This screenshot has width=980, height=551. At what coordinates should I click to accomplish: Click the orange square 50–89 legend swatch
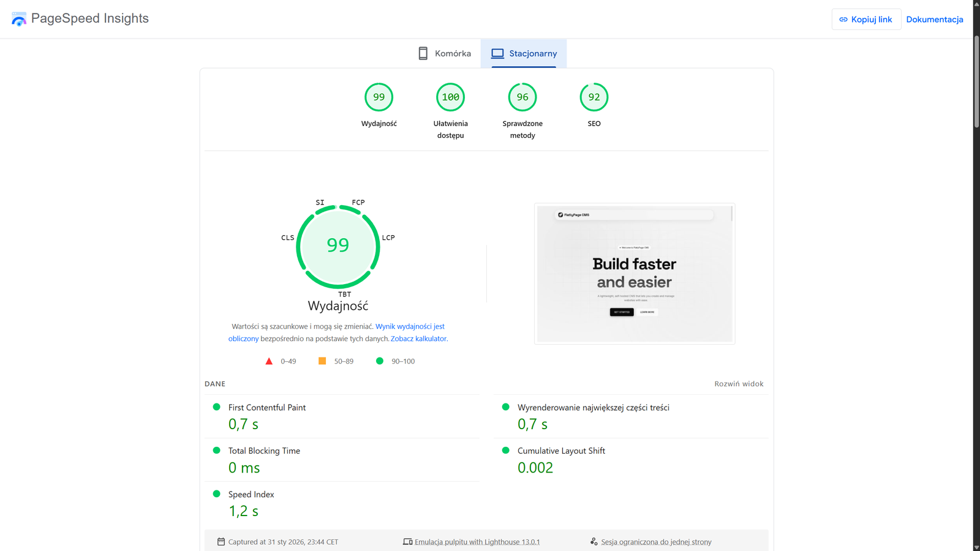322,361
